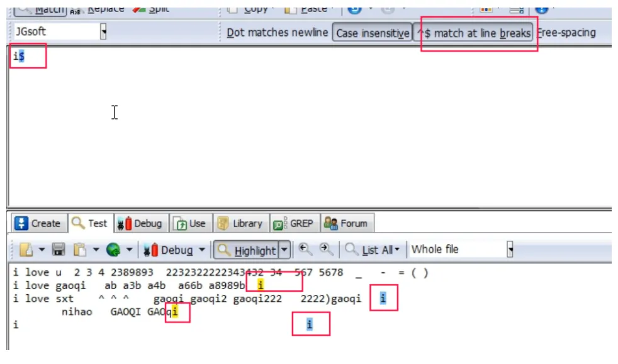The image size is (618, 364).
Task: Click the text 'gaoqi2' in test subject
Action: (x=209, y=299)
